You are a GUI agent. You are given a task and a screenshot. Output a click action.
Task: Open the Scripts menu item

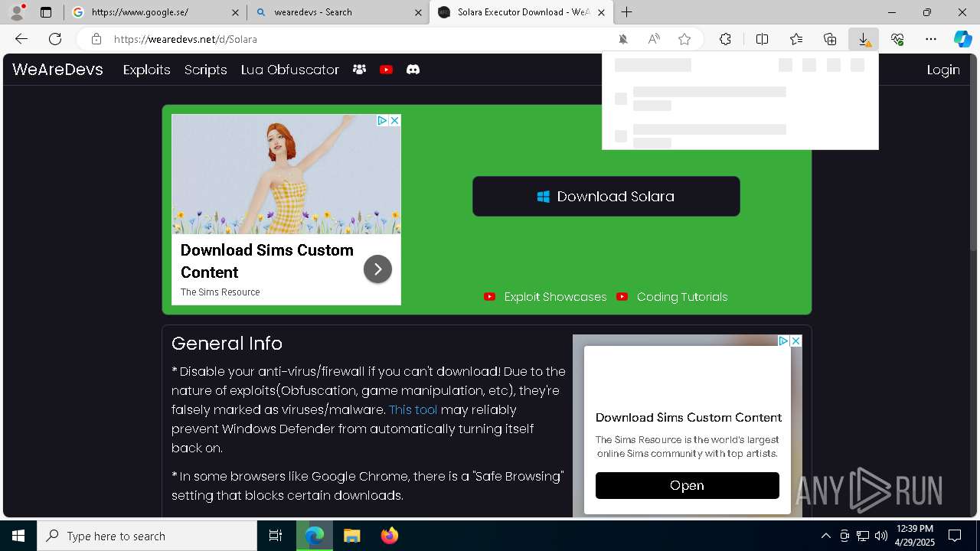pyautogui.click(x=205, y=70)
